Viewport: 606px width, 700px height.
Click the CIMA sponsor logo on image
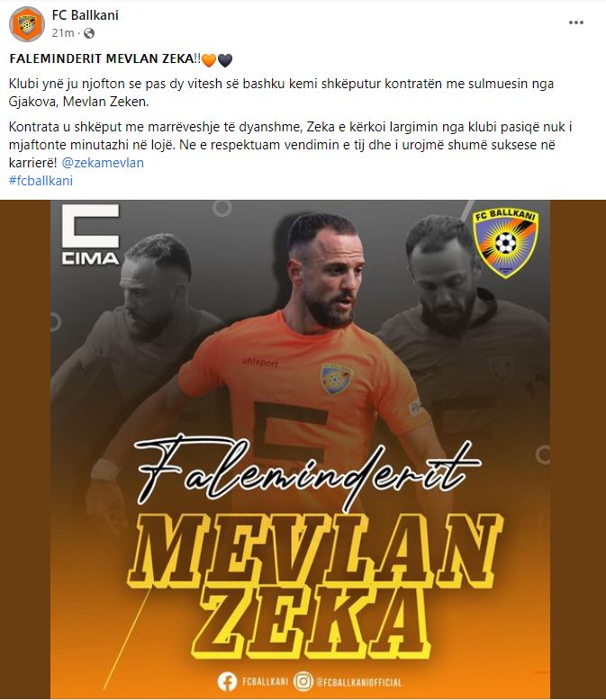click(x=91, y=234)
